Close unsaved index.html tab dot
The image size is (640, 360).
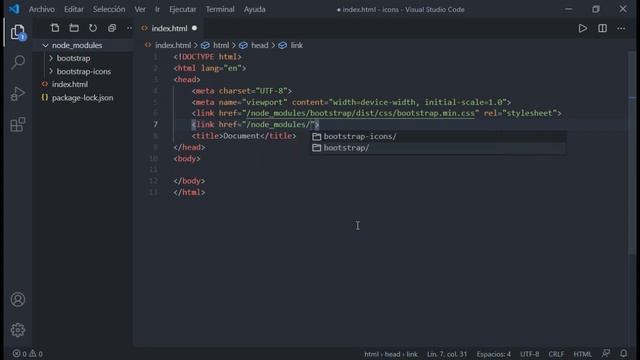point(194,28)
